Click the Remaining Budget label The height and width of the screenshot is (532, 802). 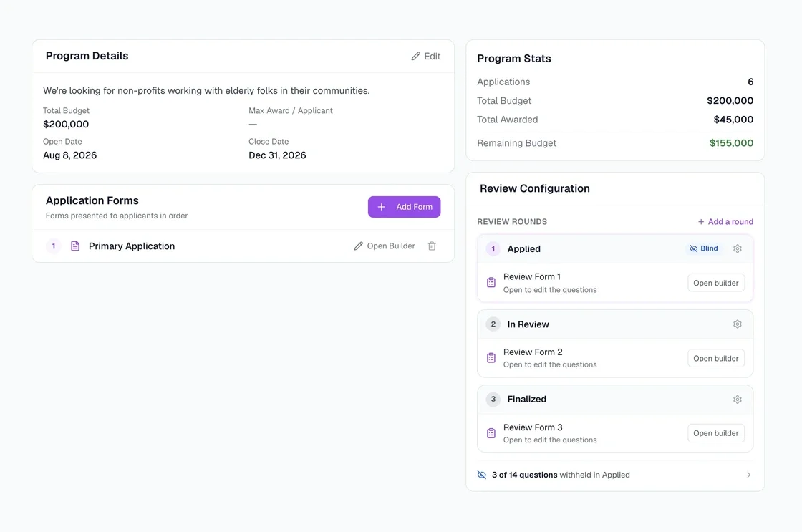pos(516,143)
